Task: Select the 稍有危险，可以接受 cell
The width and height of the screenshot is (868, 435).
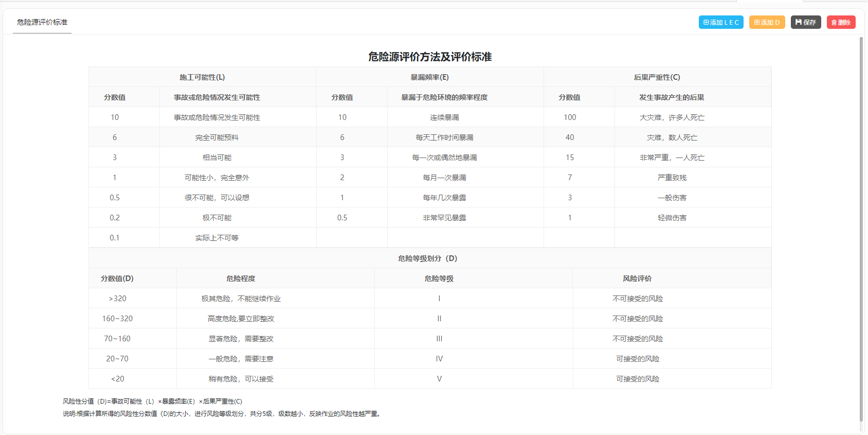Action: click(x=241, y=379)
